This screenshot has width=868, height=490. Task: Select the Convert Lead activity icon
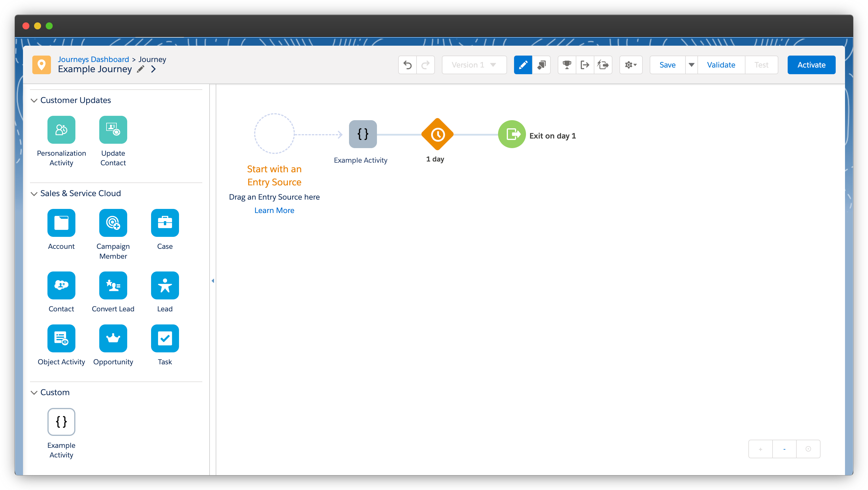(x=113, y=285)
